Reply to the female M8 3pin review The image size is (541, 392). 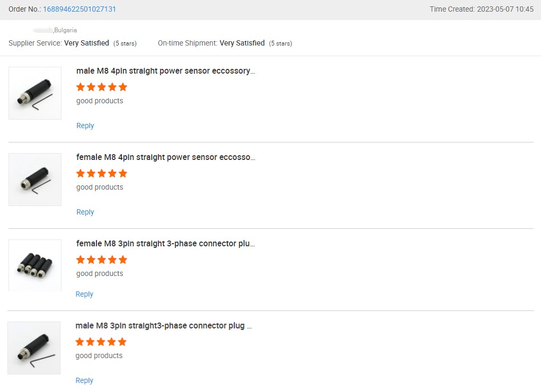[84, 294]
